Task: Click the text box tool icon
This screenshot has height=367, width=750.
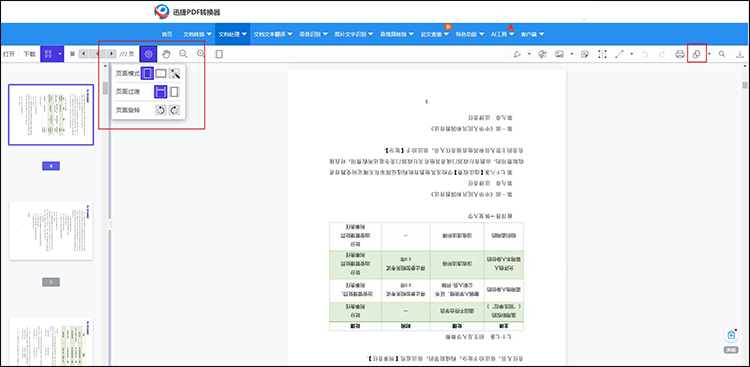Action: click(602, 54)
